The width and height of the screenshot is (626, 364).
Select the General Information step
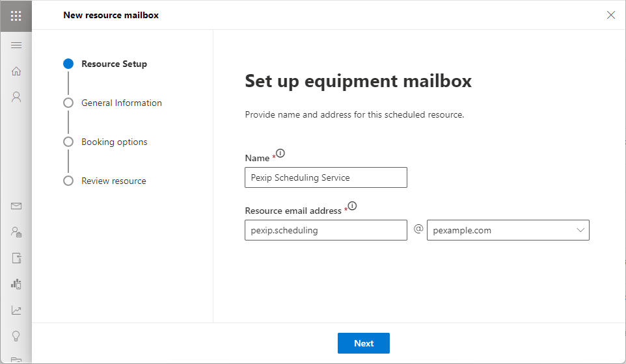[121, 103]
